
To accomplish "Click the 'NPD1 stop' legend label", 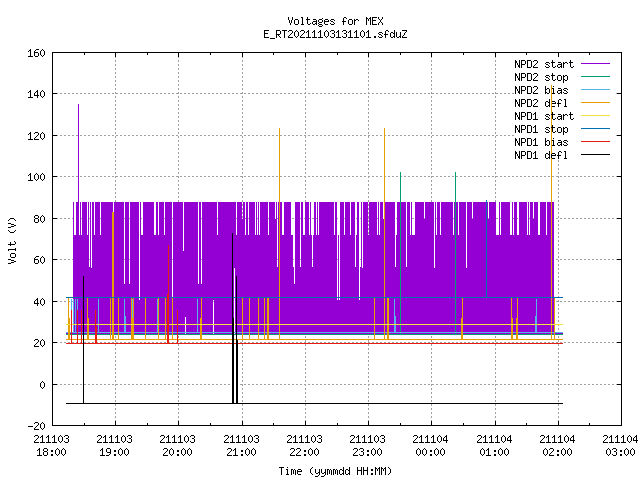I will click(541, 129).
